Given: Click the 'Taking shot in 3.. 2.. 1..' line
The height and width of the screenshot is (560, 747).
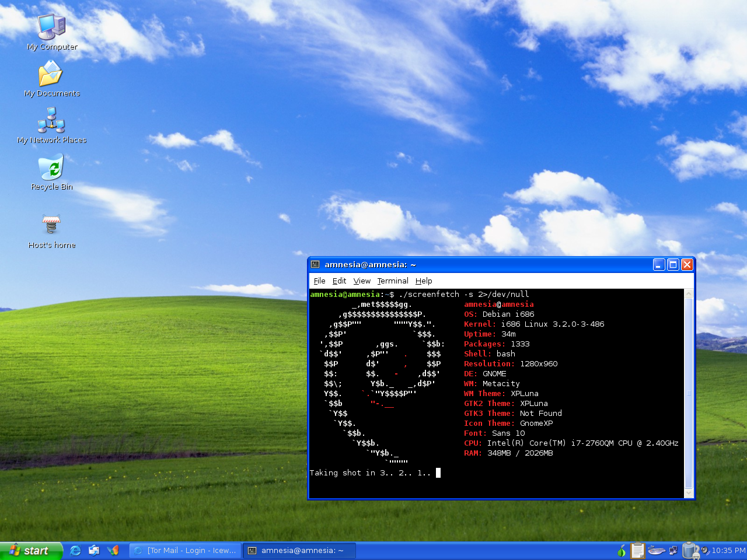Looking at the screenshot, I should [x=371, y=473].
